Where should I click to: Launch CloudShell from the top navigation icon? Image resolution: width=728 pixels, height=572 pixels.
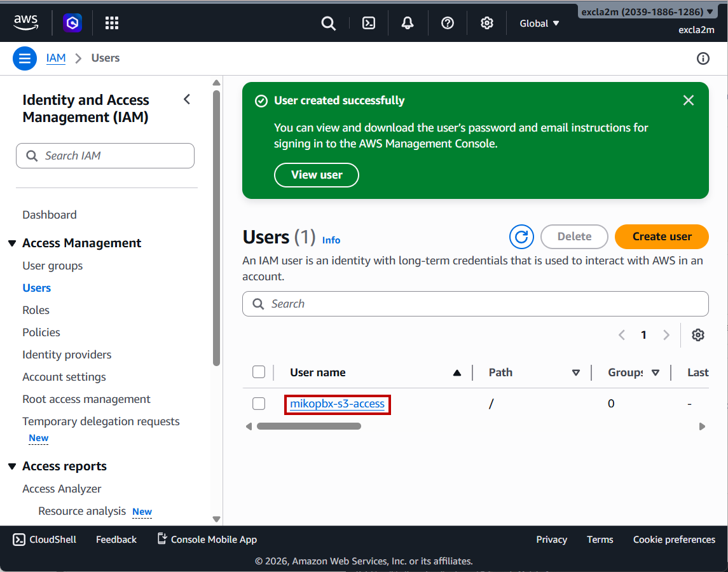368,24
